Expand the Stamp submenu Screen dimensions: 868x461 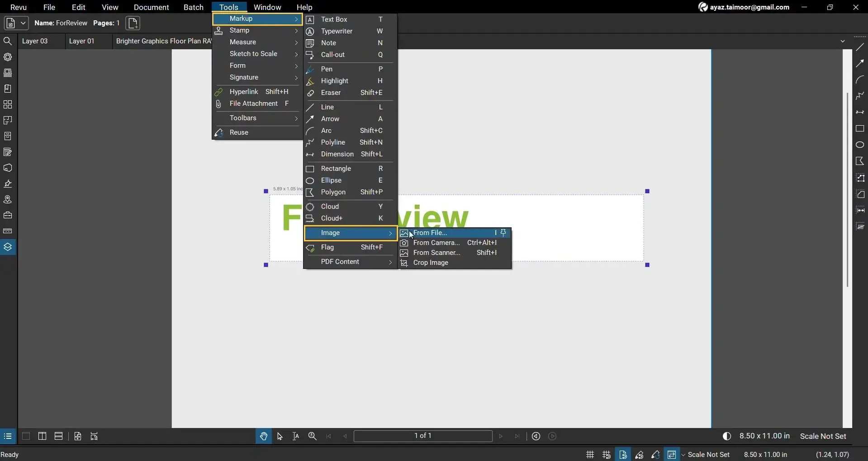(x=257, y=30)
